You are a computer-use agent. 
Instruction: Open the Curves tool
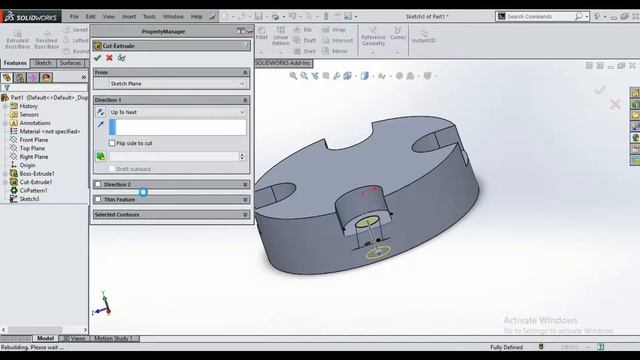point(398,33)
